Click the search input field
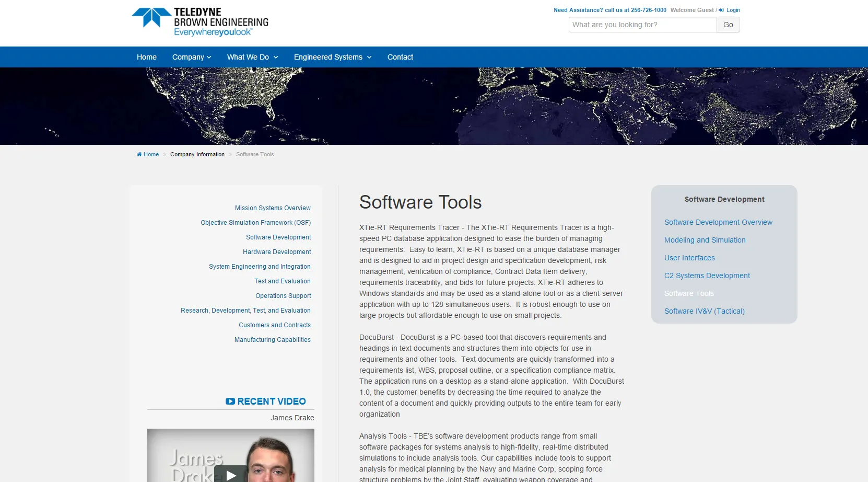Screen dimensions: 868x482 pyautogui.click(x=642, y=25)
